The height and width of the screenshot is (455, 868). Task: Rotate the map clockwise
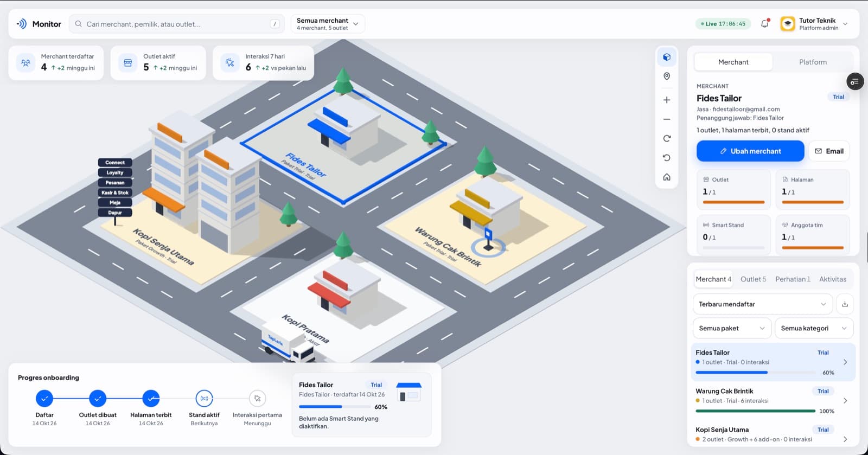pyautogui.click(x=667, y=138)
